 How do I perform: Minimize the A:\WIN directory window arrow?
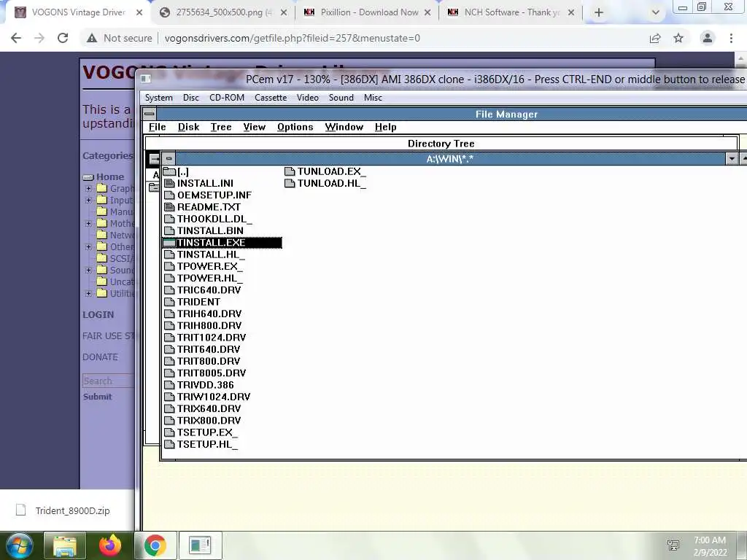click(732, 158)
